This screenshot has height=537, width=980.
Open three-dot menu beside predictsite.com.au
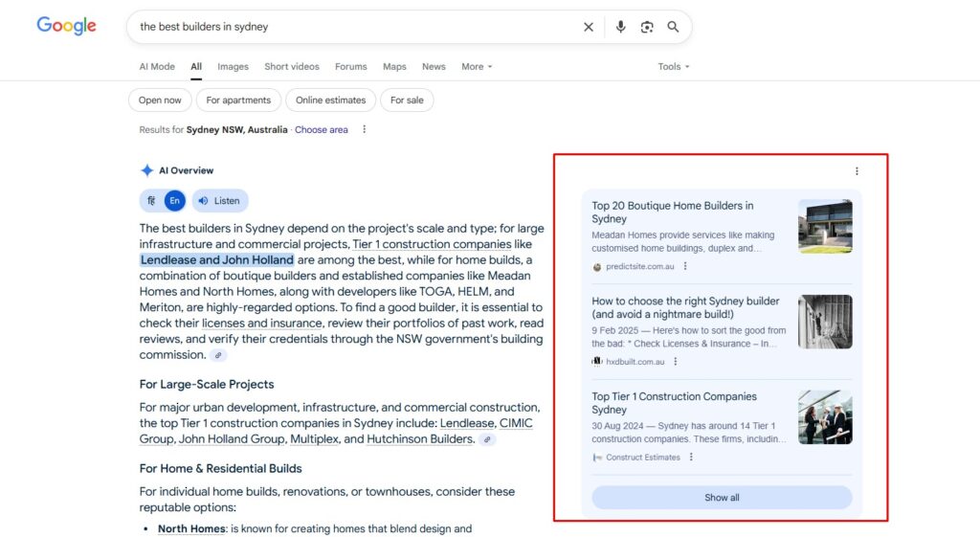click(x=685, y=266)
